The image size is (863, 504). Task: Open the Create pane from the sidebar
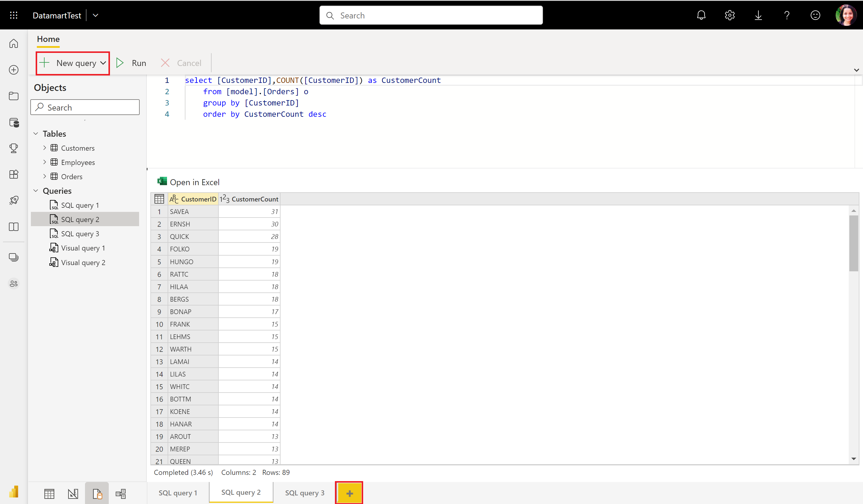pos(14,70)
